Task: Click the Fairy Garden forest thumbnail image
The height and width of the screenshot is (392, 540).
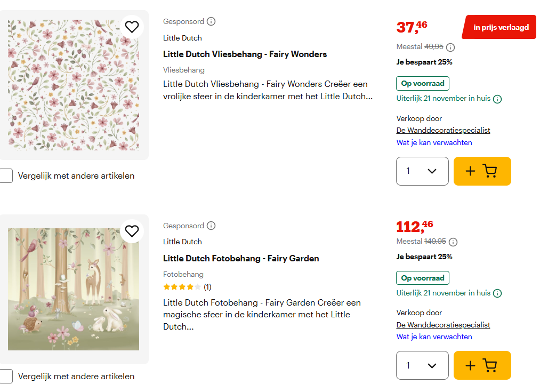Action: (x=73, y=289)
